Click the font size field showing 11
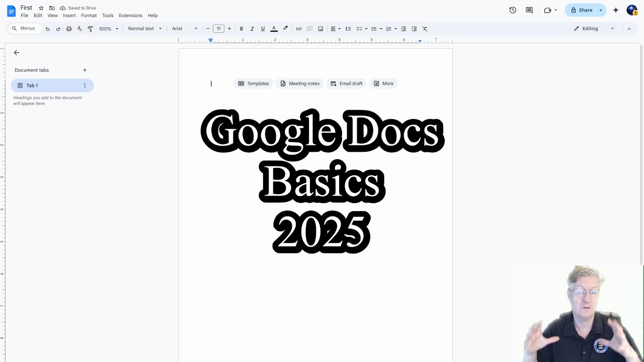Screen dimensions: 644x362 coord(218,29)
